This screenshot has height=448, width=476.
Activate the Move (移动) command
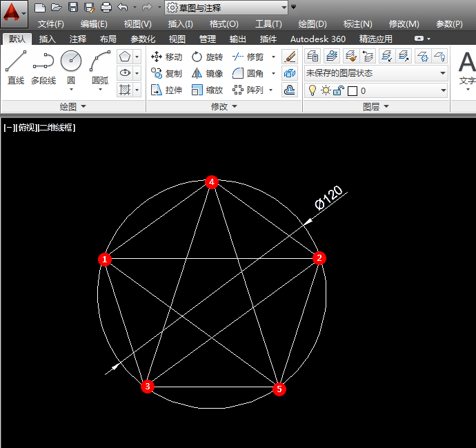tap(166, 57)
